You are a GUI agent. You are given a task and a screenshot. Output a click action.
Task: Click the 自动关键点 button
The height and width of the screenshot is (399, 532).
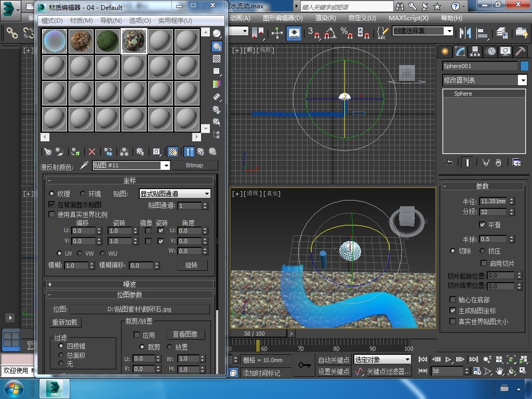click(x=334, y=360)
